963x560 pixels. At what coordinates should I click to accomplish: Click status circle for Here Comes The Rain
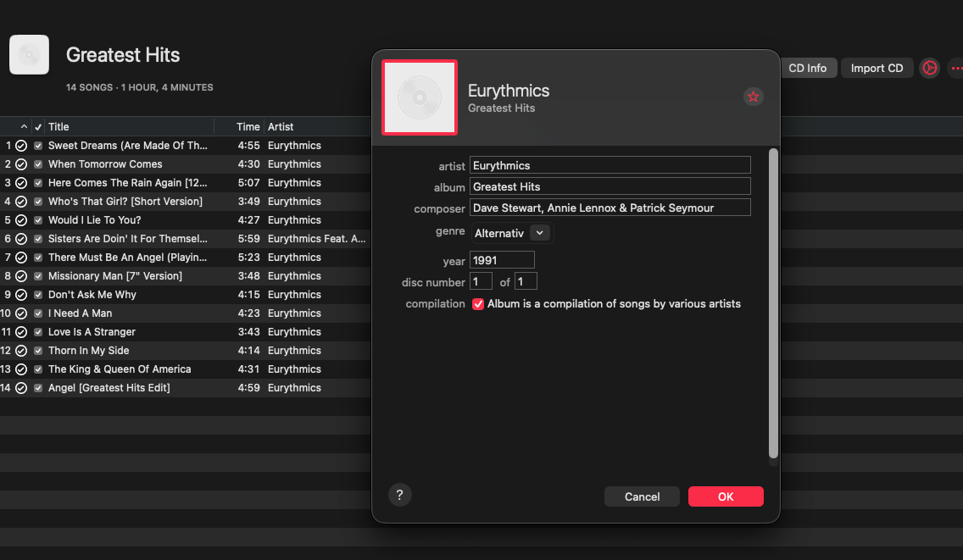(21, 183)
